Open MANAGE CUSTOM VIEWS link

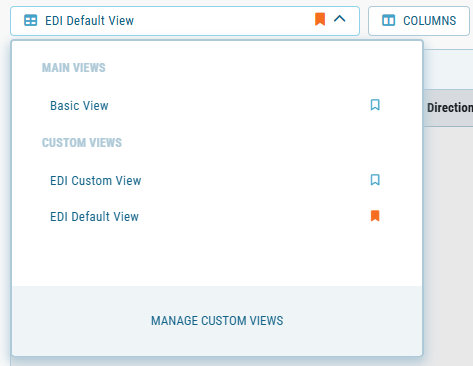click(x=217, y=321)
